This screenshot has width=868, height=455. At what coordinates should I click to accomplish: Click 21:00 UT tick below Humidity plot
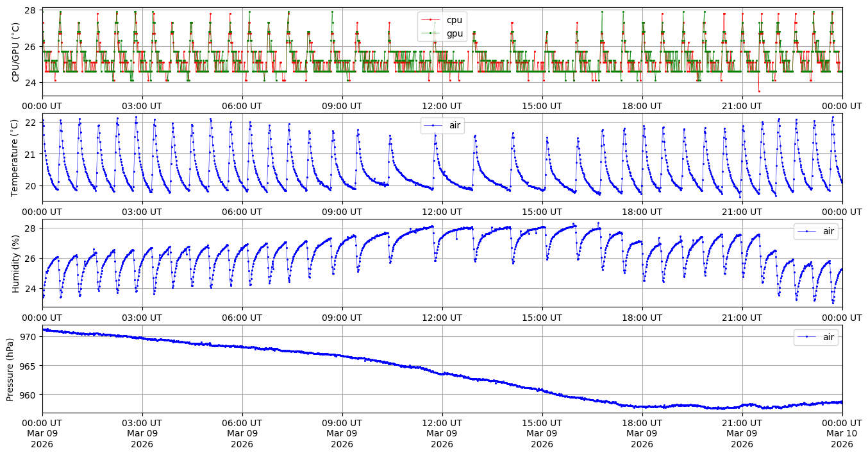point(742,318)
